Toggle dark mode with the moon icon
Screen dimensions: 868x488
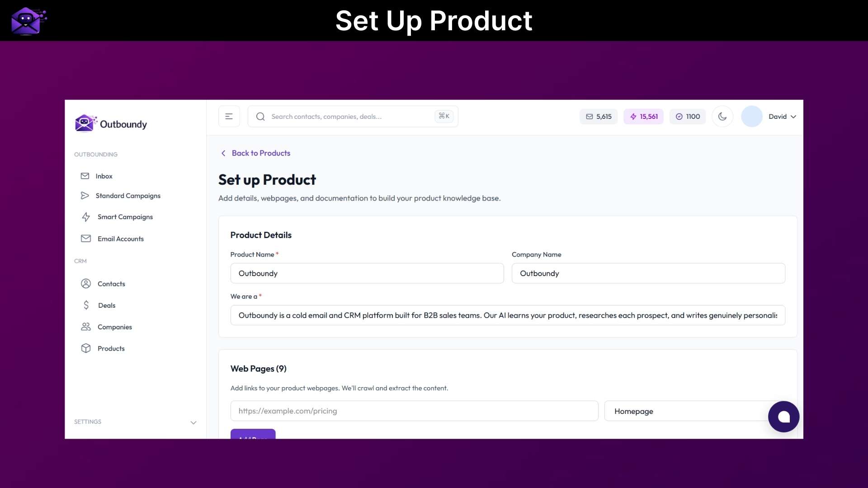click(x=722, y=116)
